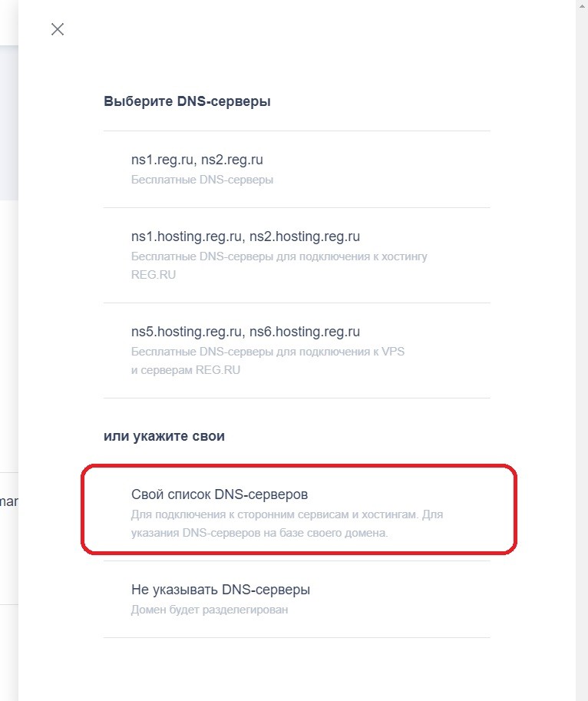Click 'Бесплатные DNS-серверы' subtitle under ns1.reg.ru
The image size is (588, 701).
click(x=202, y=180)
